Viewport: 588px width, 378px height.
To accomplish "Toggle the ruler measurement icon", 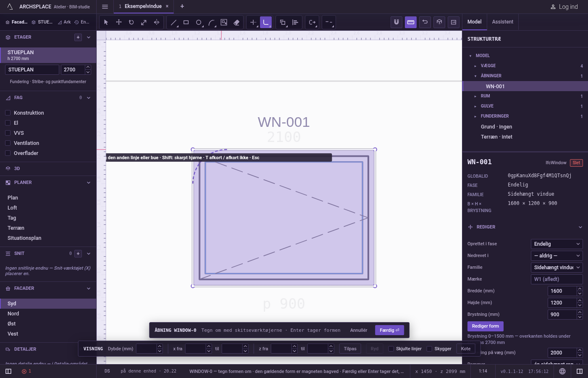I will pos(411,22).
